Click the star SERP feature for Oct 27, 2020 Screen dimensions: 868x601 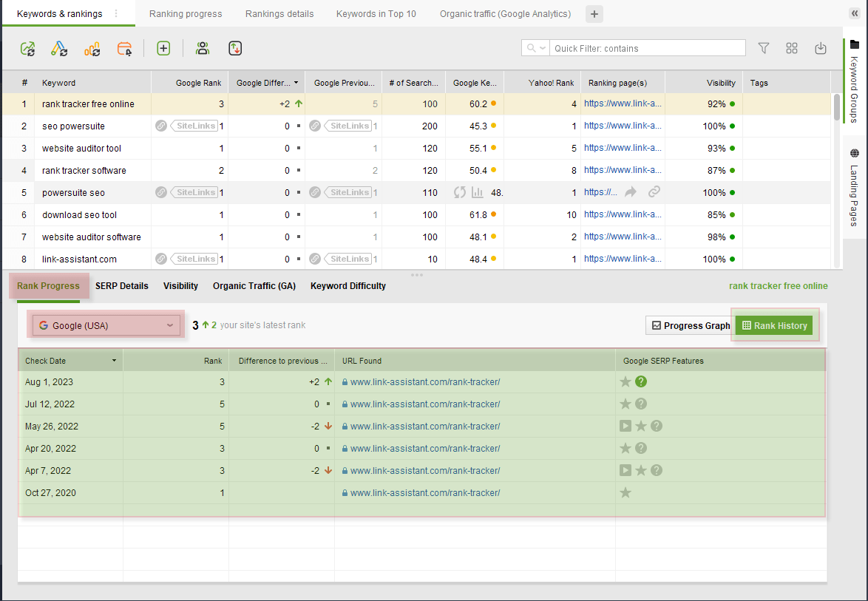point(625,492)
